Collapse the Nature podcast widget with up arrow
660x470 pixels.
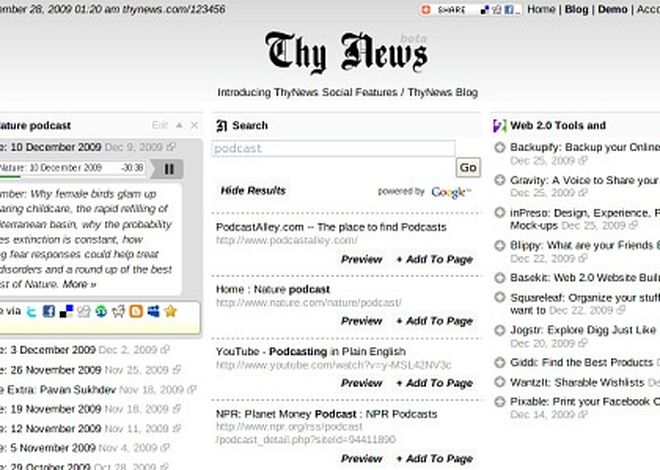pos(179,125)
